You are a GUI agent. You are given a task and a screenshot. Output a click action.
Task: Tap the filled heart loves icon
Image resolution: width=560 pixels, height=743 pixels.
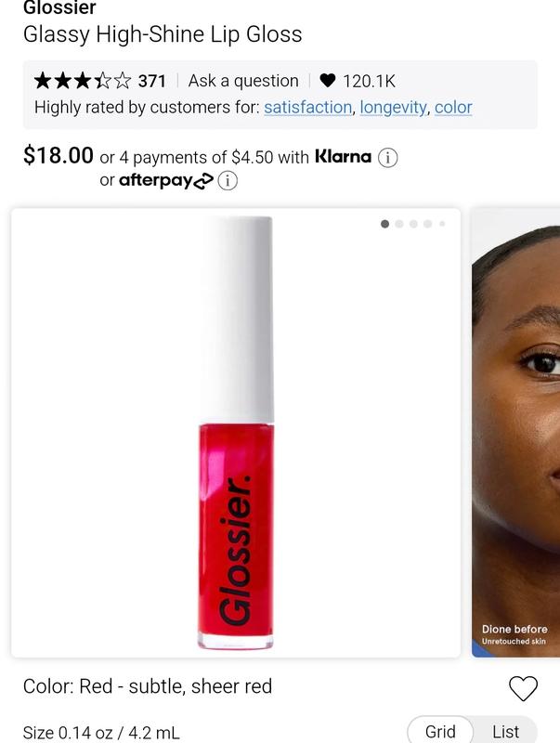click(x=328, y=81)
